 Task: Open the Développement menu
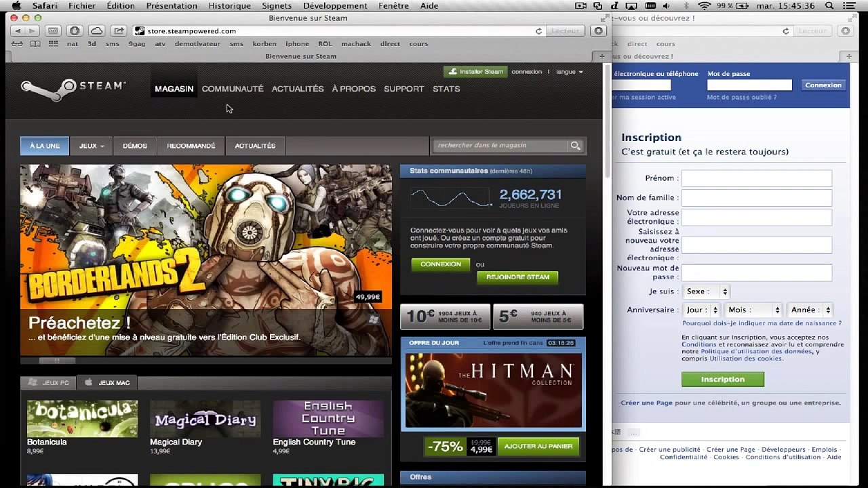click(x=335, y=5)
